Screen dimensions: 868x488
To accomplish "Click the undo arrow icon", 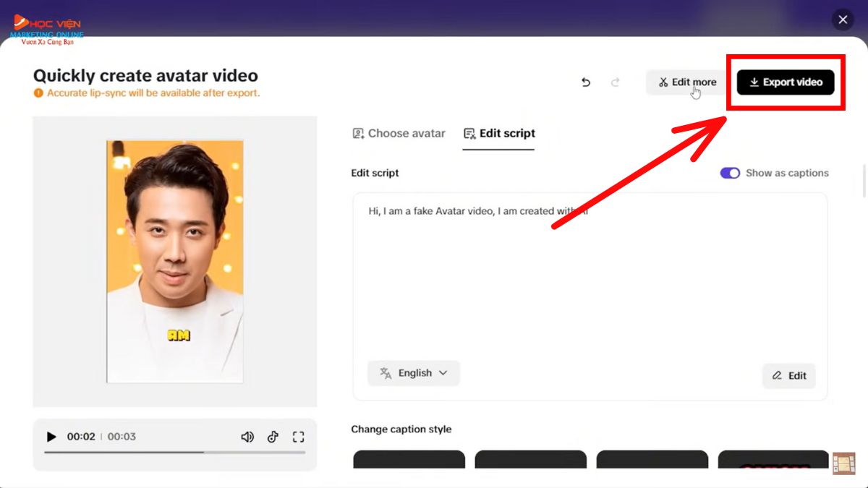I will coord(586,82).
